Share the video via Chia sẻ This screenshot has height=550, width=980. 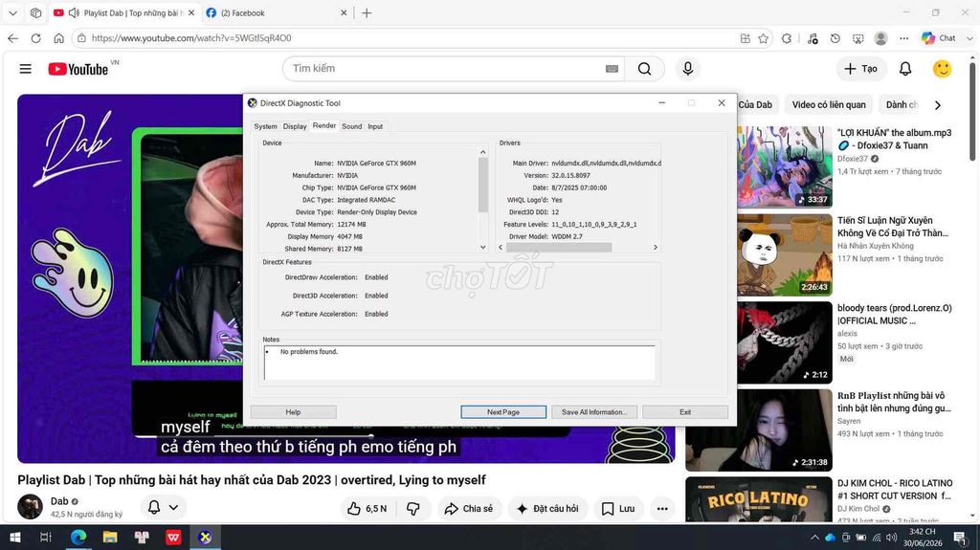[x=468, y=509]
